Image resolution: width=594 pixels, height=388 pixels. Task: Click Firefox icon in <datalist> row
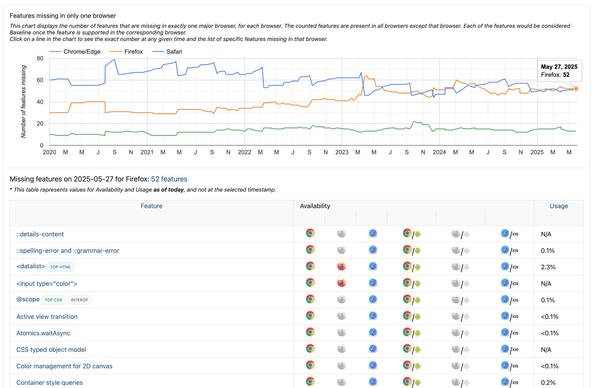[x=341, y=266]
